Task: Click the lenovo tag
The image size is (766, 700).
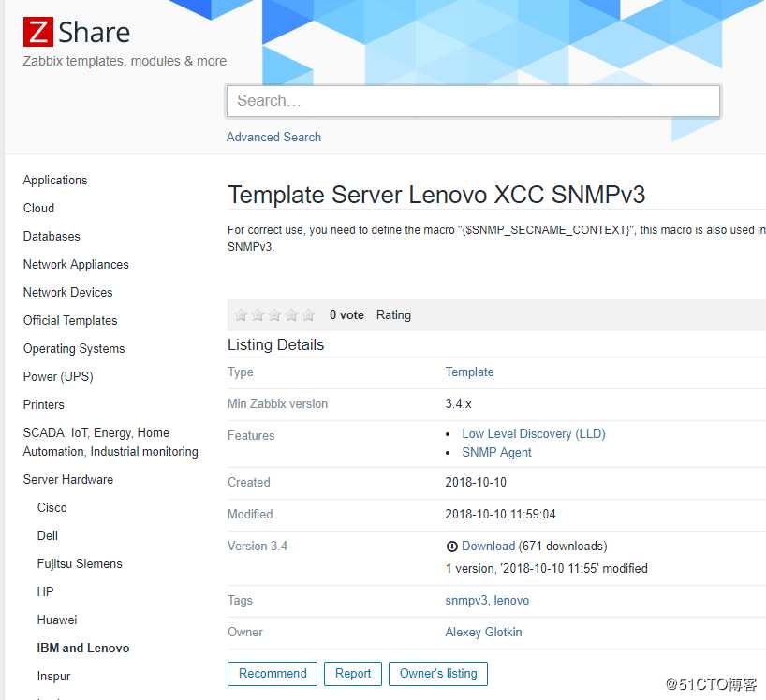Action: tap(511, 601)
